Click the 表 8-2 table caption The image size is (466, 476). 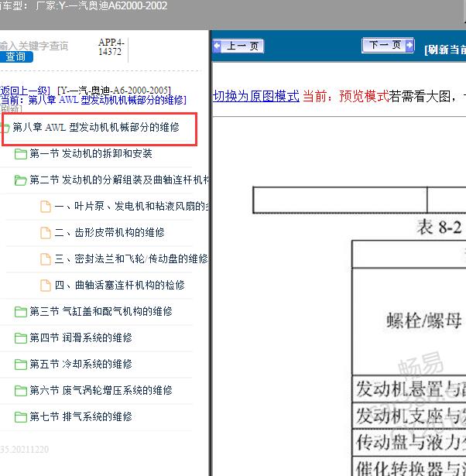point(439,228)
